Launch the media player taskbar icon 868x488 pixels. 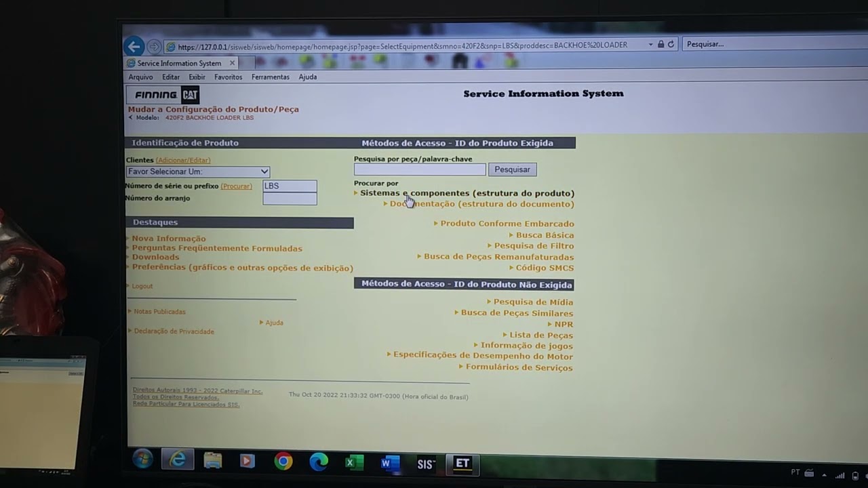(247, 461)
